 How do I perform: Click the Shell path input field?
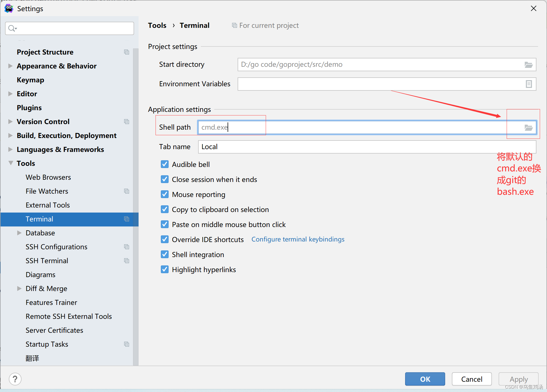click(x=357, y=127)
